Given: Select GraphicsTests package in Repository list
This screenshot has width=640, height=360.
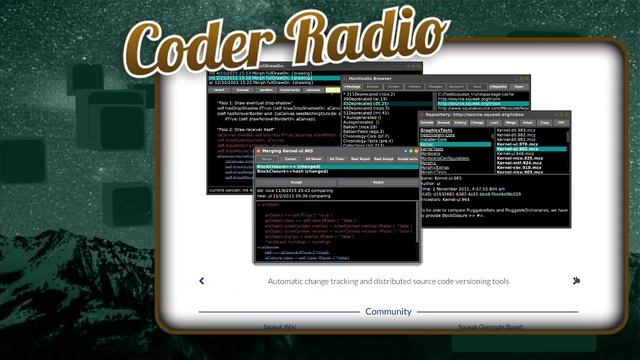Looking at the screenshot, I should pos(436,131).
